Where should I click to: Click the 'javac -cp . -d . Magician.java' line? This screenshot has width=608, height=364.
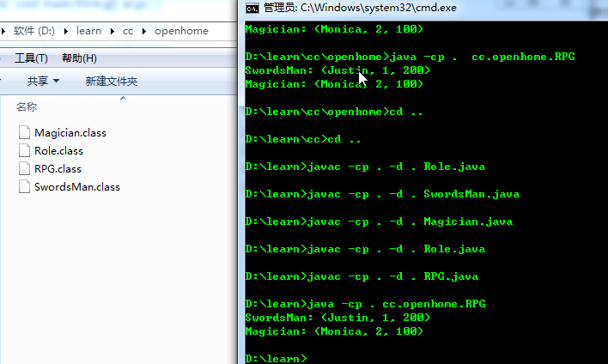tap(379, 221)
